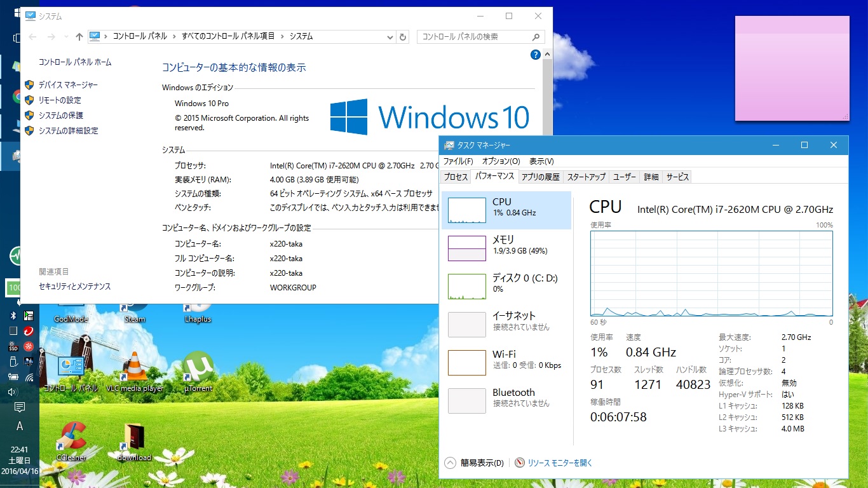Open the System window help icon
This screenshot has height=488, width=868.
tap(535, 55)
